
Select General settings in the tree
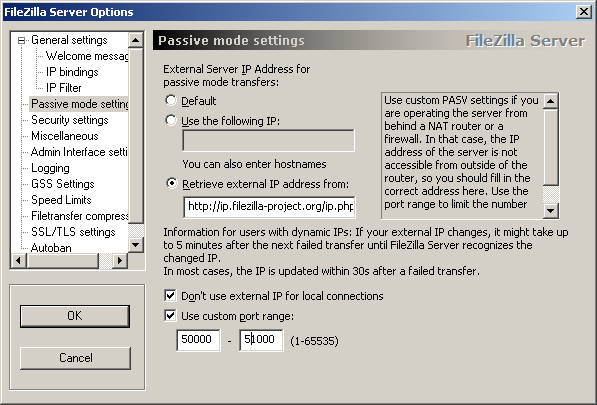pyautogui.click(x=69, y=40)
